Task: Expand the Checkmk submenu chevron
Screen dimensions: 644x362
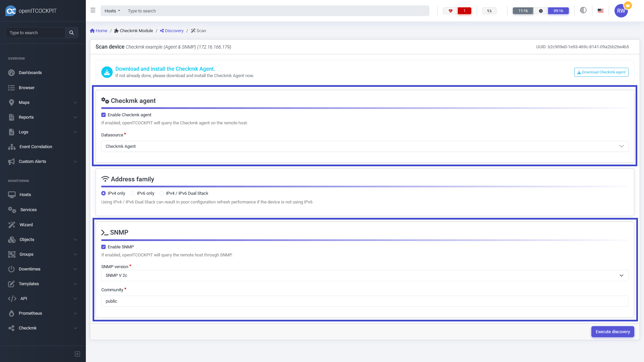Action: 75,328
